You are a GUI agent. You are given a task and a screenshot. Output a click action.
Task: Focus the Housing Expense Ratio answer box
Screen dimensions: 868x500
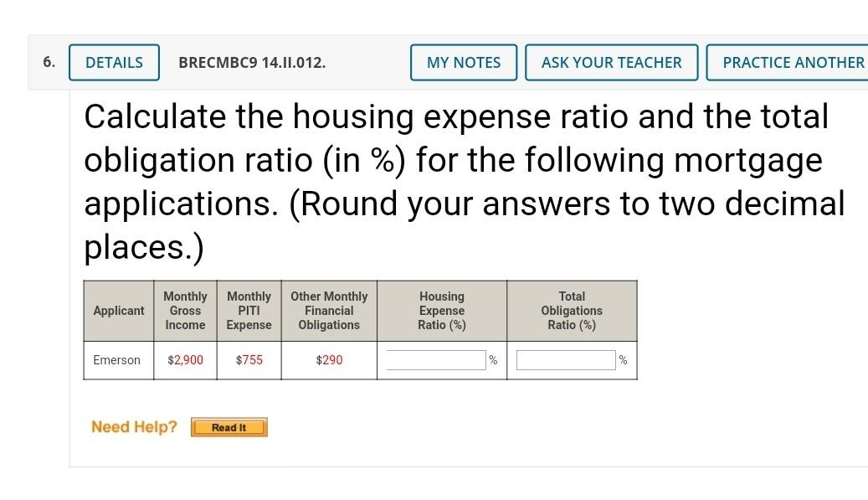(435, 360)
